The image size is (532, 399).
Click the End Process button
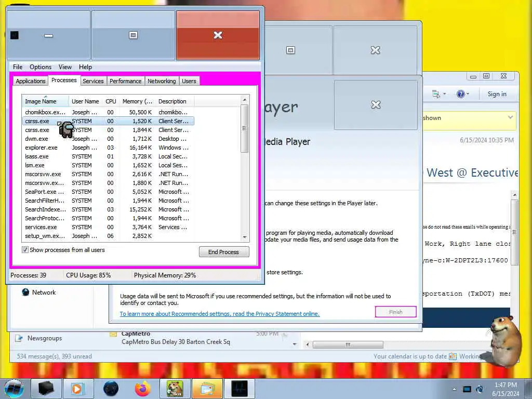(x=224, y=252)
